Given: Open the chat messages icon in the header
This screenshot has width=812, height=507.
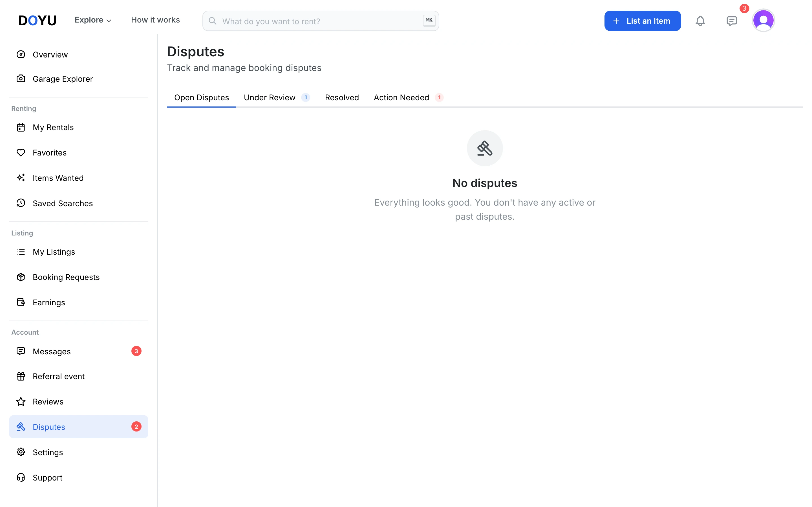Looking at the screenshot, I should click(731, 21).
